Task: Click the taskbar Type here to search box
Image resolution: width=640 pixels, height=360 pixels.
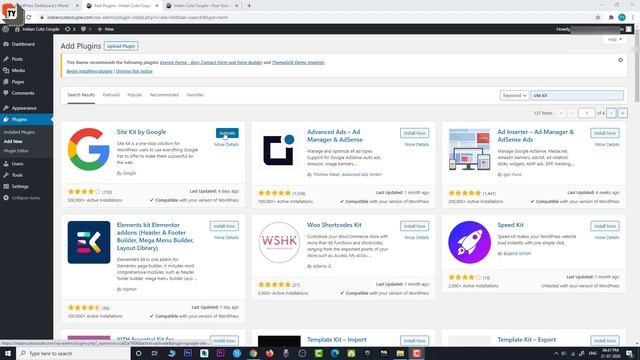Action: (x=73, y=353)
